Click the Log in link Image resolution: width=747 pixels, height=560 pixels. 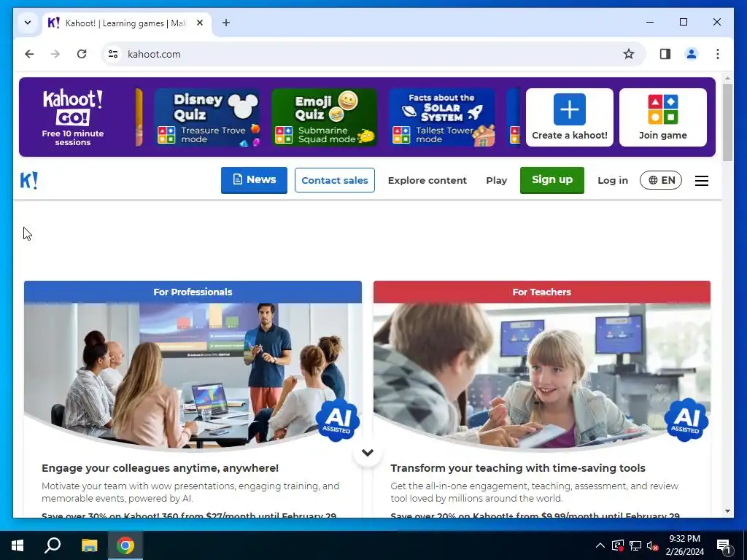pos(613,181)
